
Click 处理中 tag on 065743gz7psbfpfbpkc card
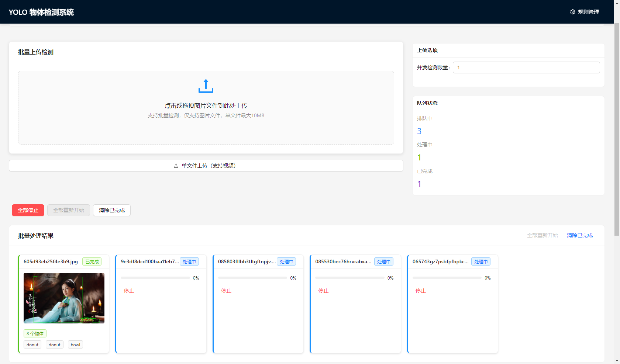click(x=481, y=261)
